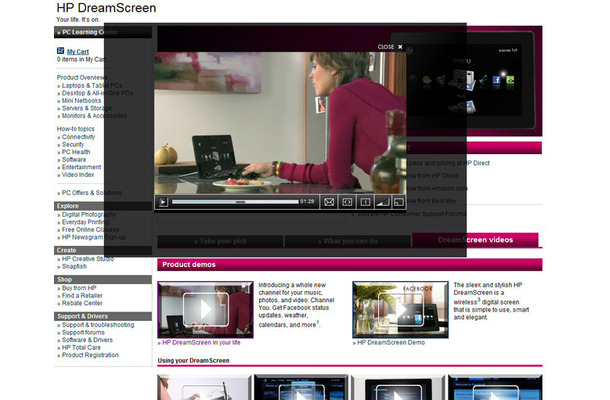Viewport: 610px width, 400px height.
Task: Open the Software how-to topic
Action: [74, 160]
